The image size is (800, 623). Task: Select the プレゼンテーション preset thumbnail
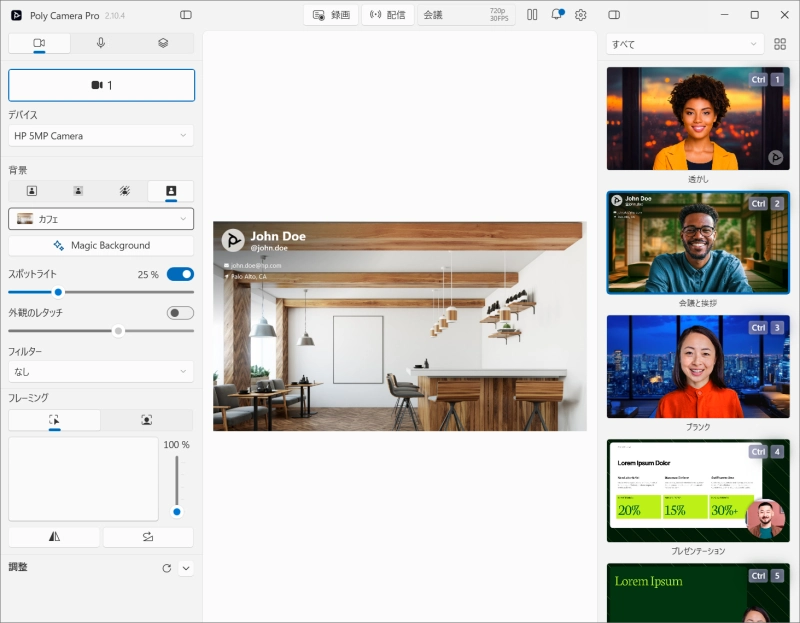point(698,490)
